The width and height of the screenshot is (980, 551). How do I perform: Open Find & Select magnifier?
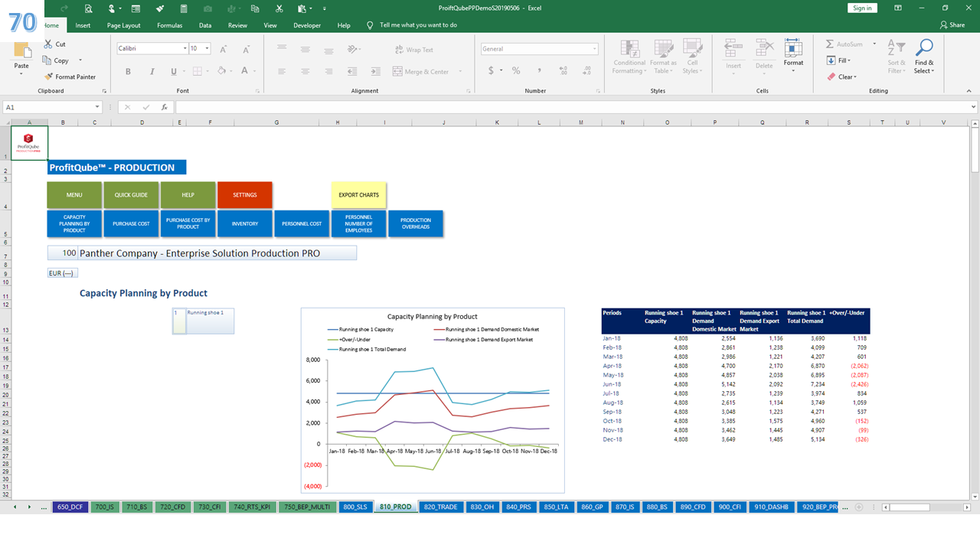point(924,57)
